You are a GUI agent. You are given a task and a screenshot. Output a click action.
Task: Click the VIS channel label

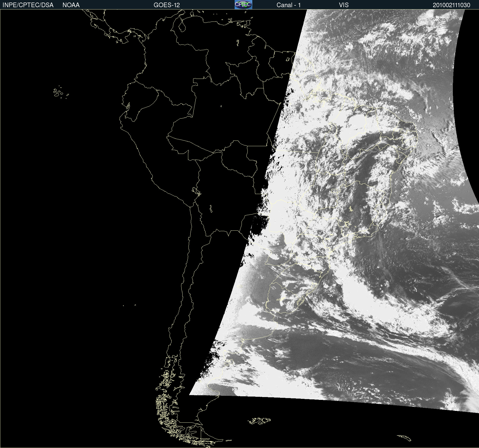344,5
